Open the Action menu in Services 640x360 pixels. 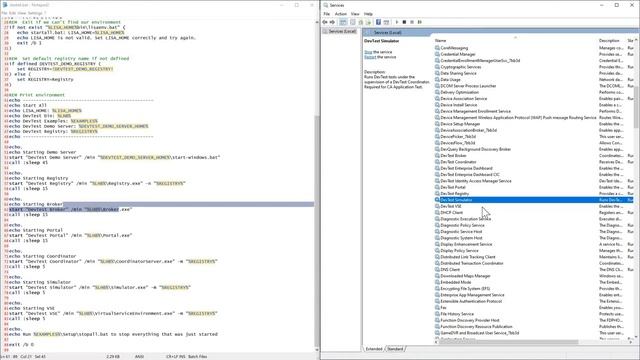[340, 14]
